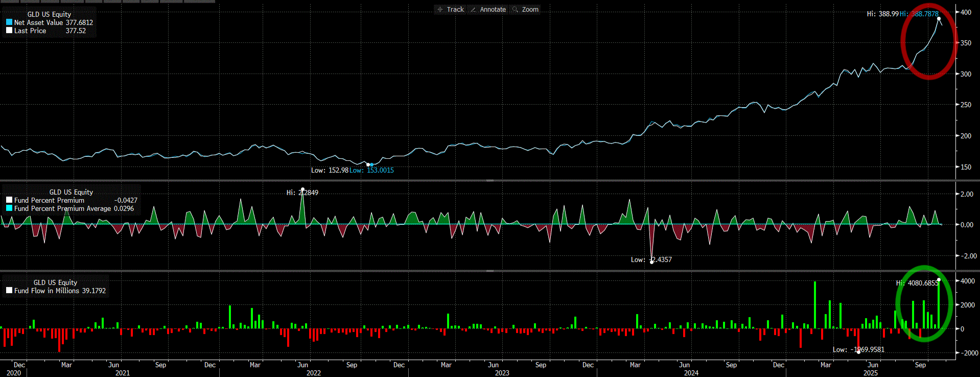The image size is (980, 377).
Task: Click the Zoom magnifier tool
Action: coord(525,10)
